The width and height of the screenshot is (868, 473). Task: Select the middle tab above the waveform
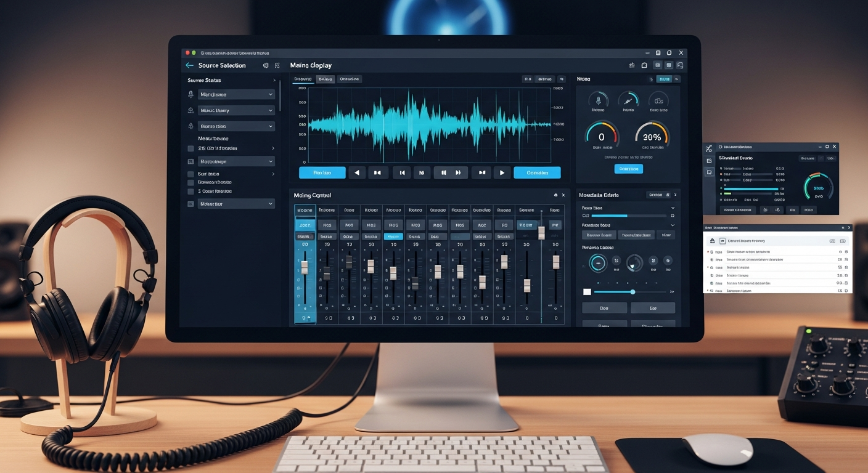click(325, 79)
